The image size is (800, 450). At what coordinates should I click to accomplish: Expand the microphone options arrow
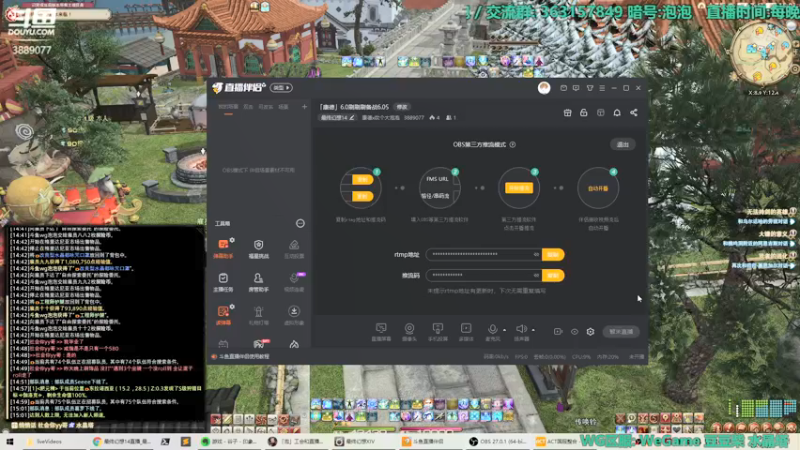click(505, 330)
